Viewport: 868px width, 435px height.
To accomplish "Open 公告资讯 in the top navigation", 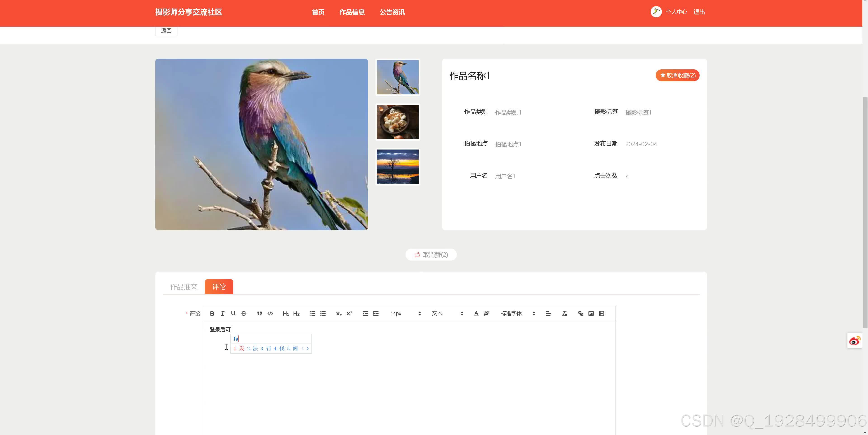I will pyautogui.click(x=392, y=12).
